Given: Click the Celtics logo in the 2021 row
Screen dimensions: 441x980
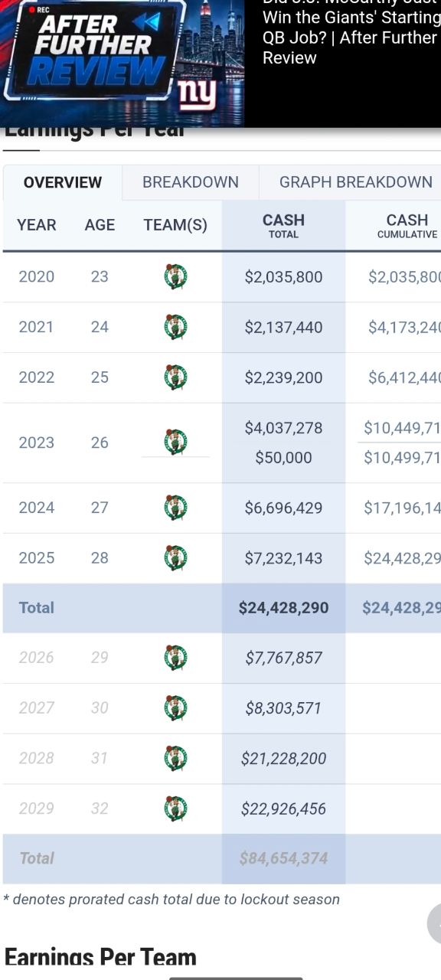Looking at the screenshot, I should [x=175, y=327].
